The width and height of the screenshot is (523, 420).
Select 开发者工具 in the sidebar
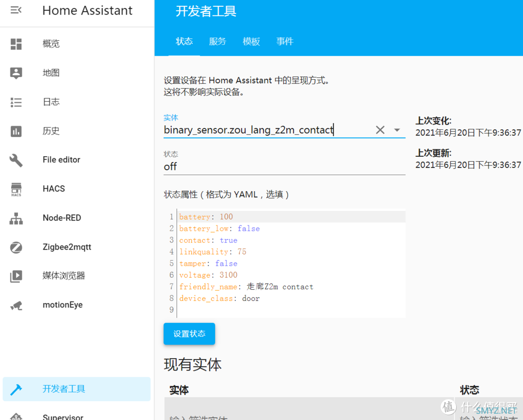(x=77, y=389)
